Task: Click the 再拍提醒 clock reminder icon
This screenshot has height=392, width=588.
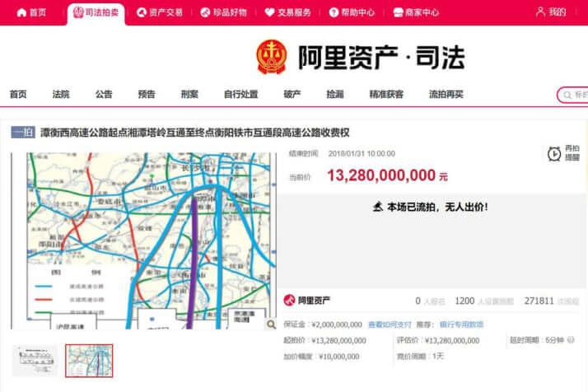Action: tap(554, 153)
